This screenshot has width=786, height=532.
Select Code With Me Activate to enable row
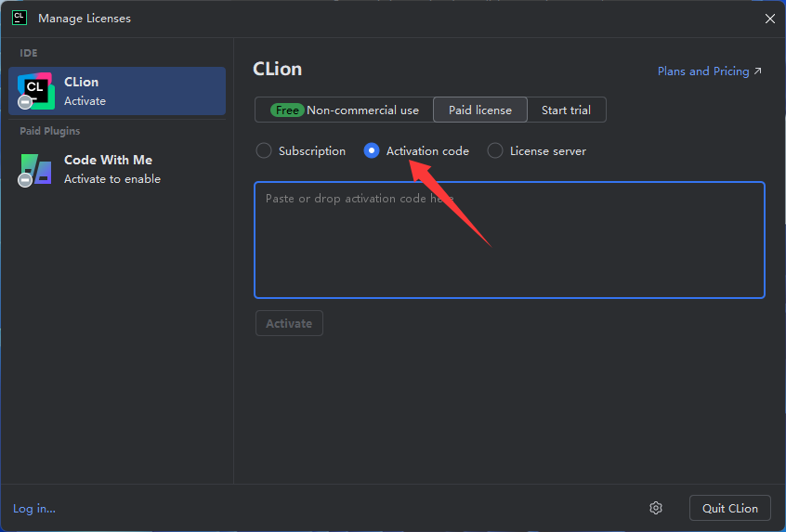click(x=117, y=169)
